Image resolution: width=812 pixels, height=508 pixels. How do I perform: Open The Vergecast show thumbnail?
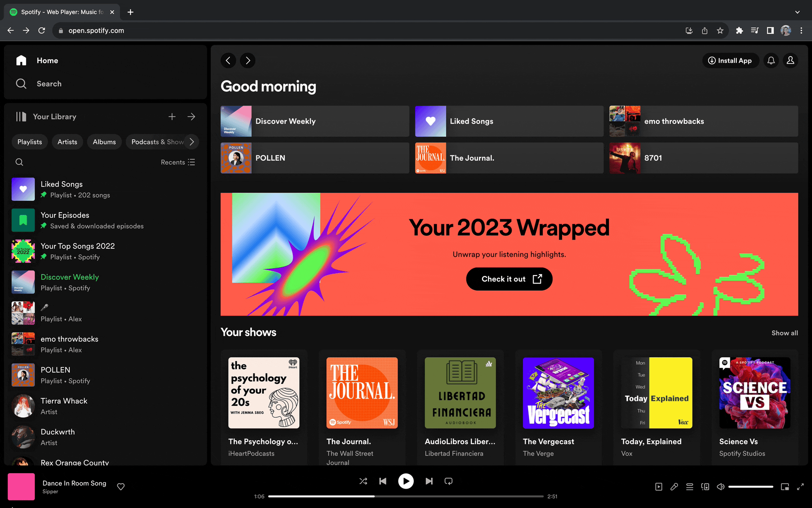[x=558, y=393]
